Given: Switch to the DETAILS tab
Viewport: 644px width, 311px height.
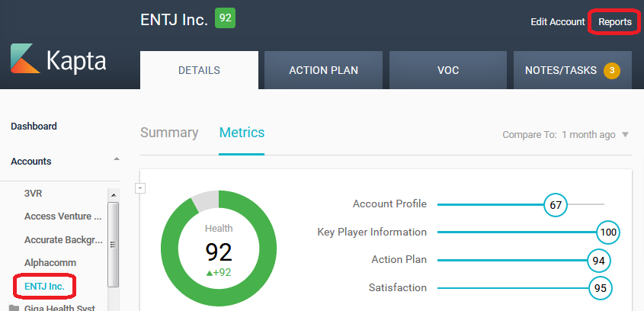Looking at the screenshot, I should (x=199, y=70).
